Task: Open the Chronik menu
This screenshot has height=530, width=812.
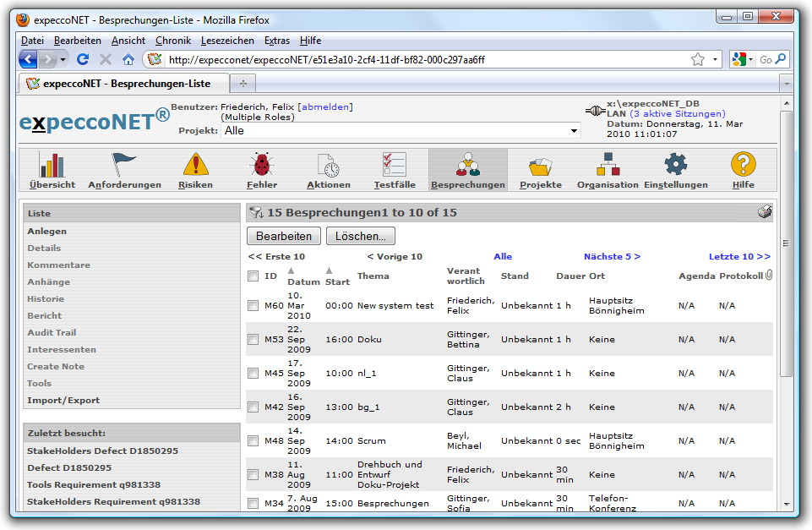Action: point(173,41)
